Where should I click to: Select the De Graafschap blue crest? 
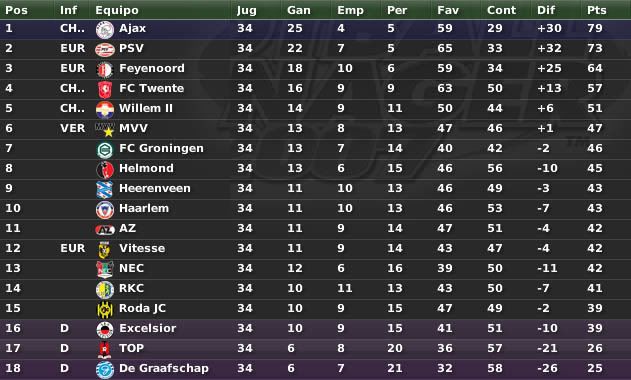point(105,370)
